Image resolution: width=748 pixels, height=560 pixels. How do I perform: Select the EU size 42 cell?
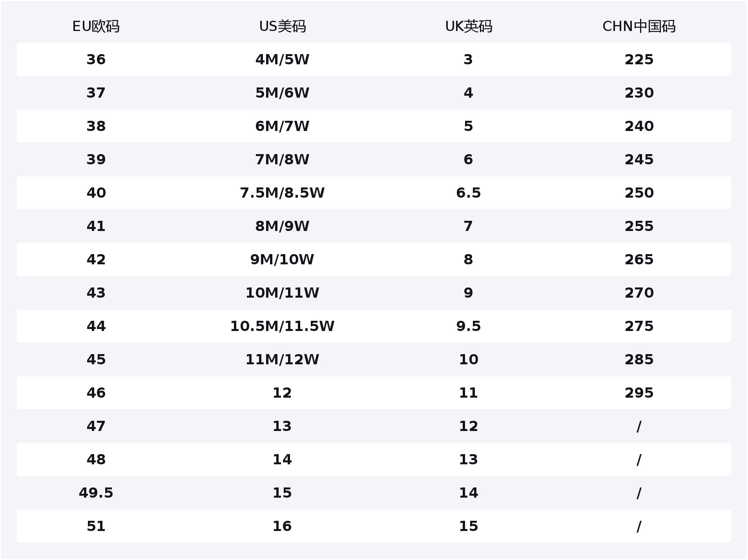click(96, 260)
